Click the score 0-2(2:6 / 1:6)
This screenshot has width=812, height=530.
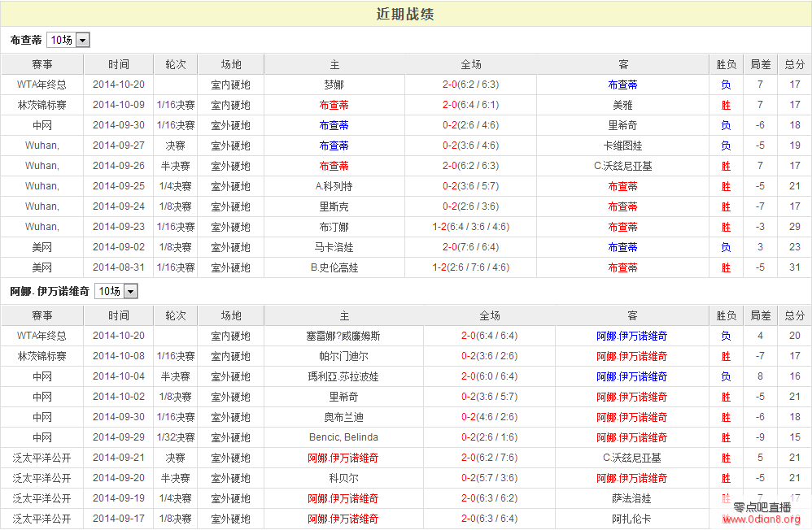pos(489,437)
